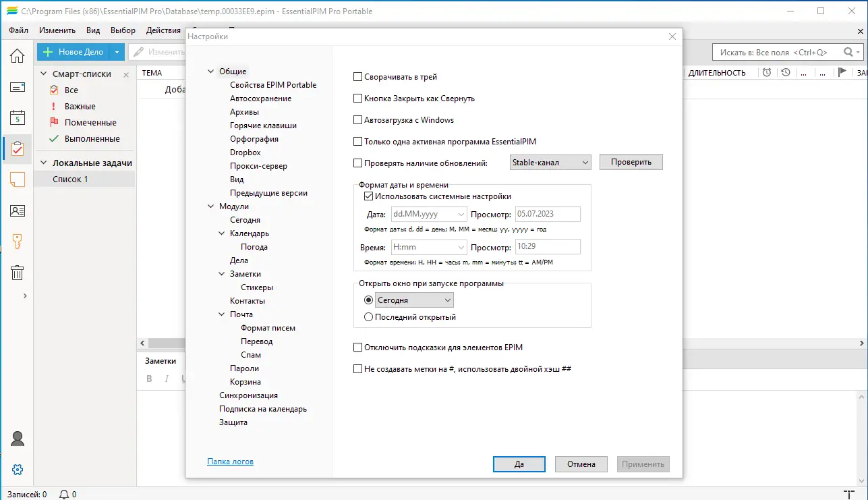
Task: Click the notification bell in status bar
Action: (64, 495)
